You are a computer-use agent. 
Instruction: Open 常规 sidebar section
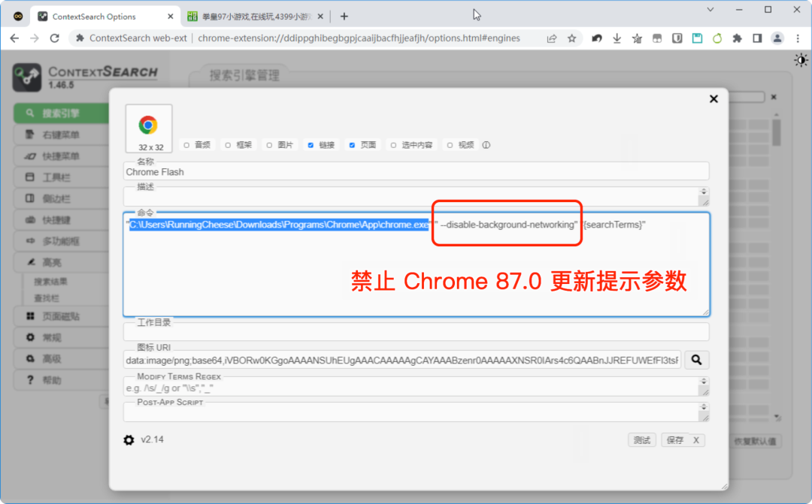(61, 337)
